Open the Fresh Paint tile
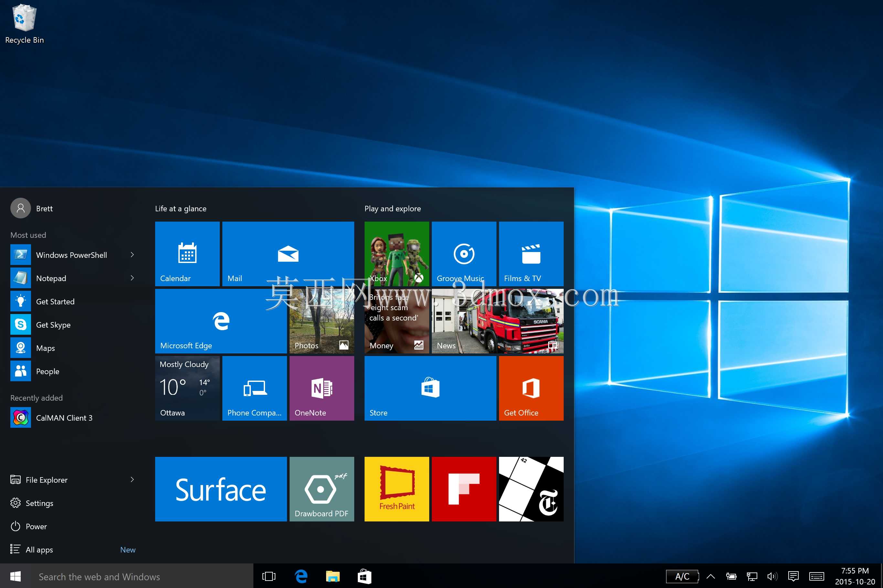883x588 pixels. [x=397, y=489]
